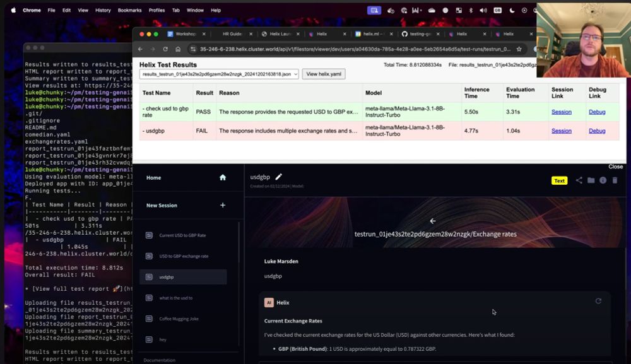Screen dimensions: 631x364
Task: Click the View helix.yaml button
Action: coord(324,74)
